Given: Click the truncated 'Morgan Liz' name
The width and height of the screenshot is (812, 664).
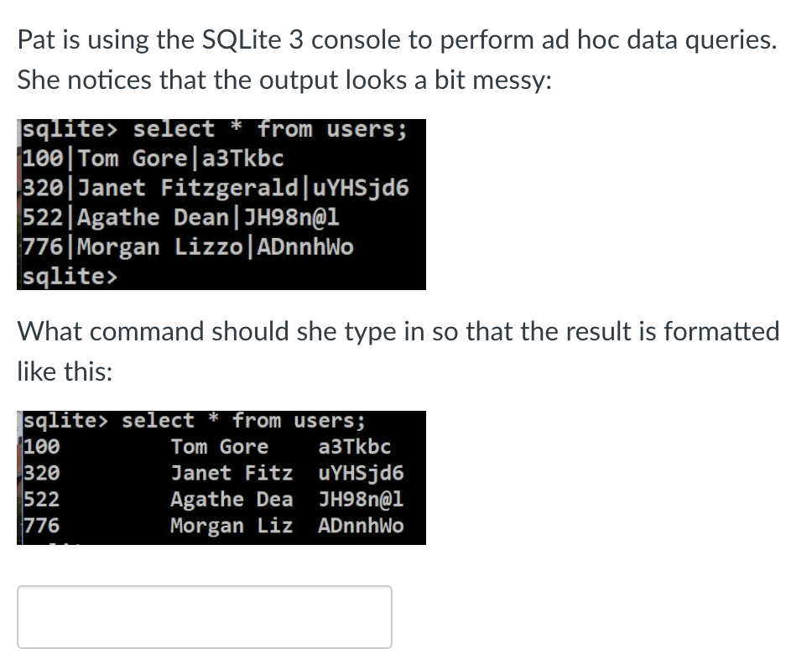Looking at the screenshot, I should (232, 526).
